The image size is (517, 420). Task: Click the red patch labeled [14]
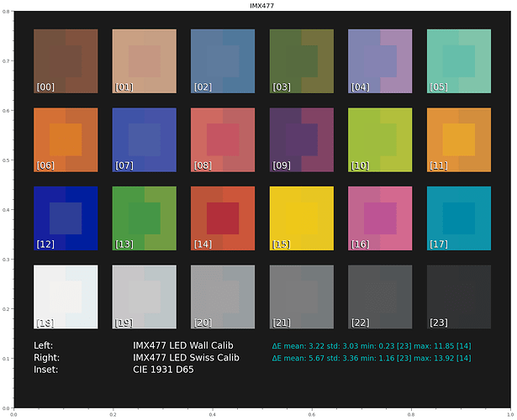coord(223,218)
